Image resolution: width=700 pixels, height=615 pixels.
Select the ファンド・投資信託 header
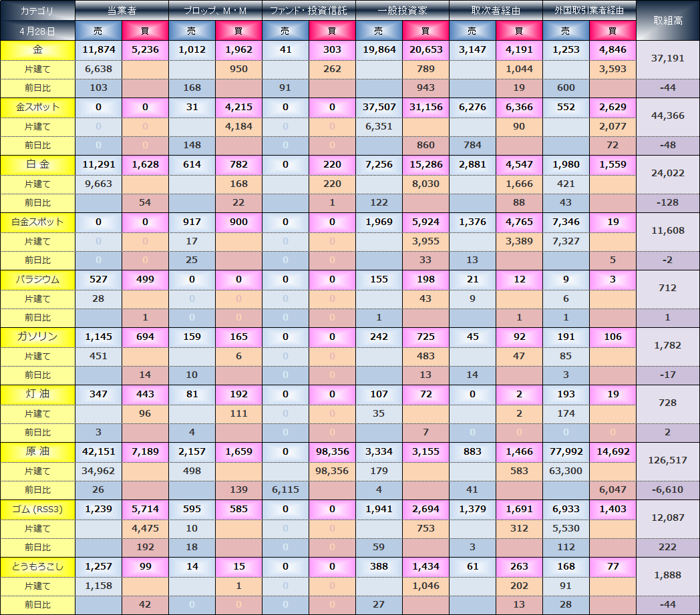point(309,11)
